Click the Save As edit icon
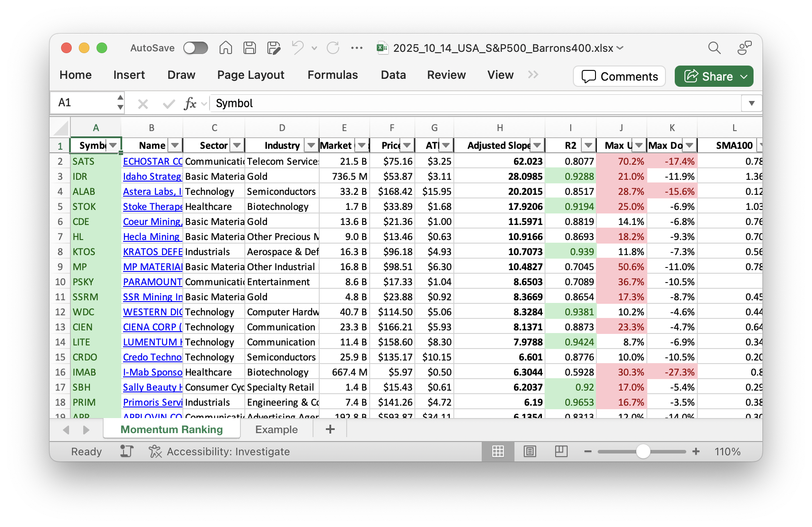 click(274, 48)
